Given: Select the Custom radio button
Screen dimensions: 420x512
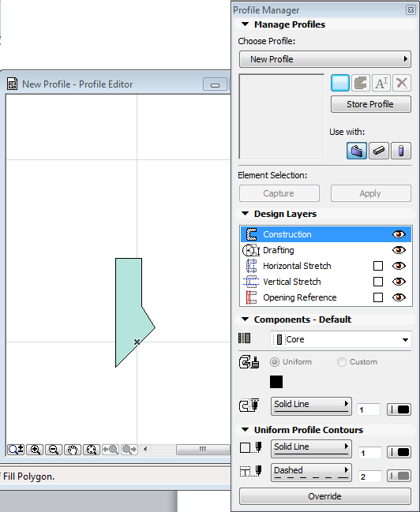Looking at the screenshot, I should [x=342, y=362].
